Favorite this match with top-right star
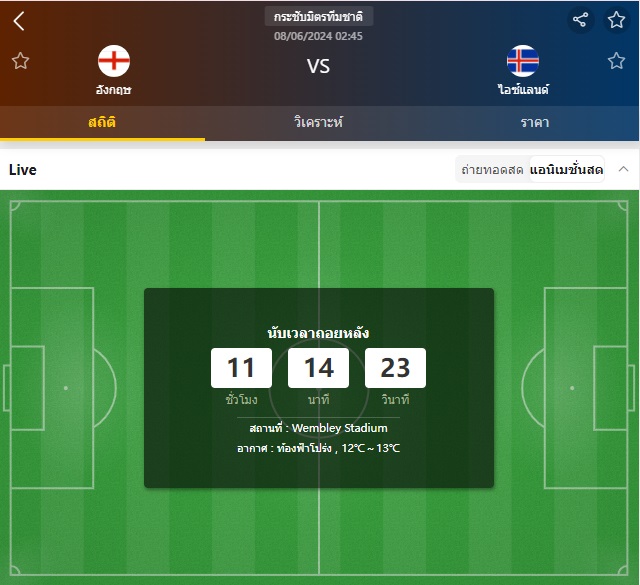Screen dimensions: 640x585 click(616, 20)
